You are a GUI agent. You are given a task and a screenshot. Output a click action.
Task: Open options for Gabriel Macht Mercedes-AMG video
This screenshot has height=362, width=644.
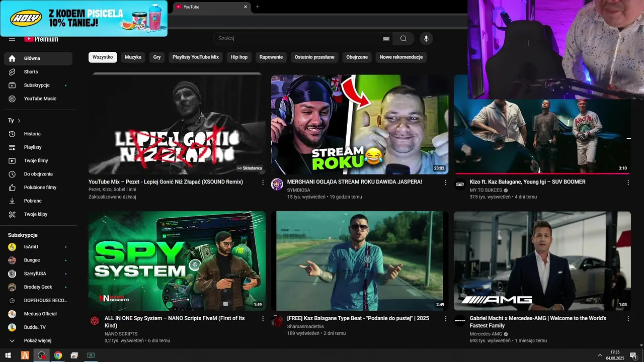[x=628, y=319]
